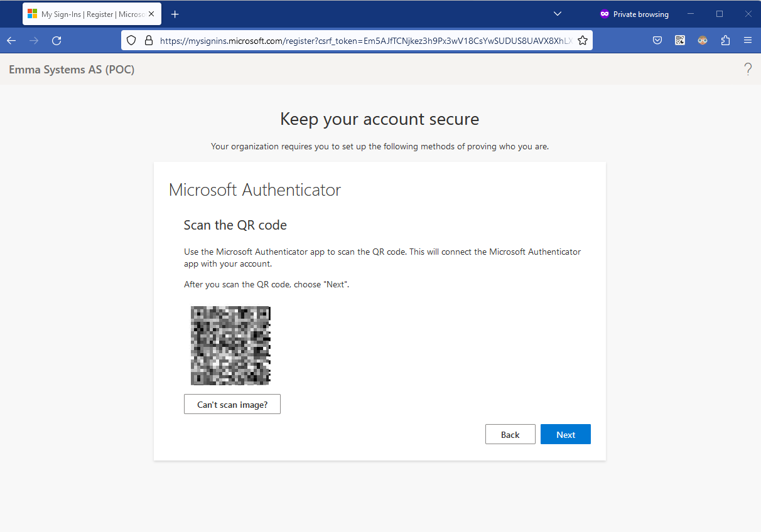761x532 pixels.
Task: Click the "Can't scan image?" button
Action: [x=232, y=405]
